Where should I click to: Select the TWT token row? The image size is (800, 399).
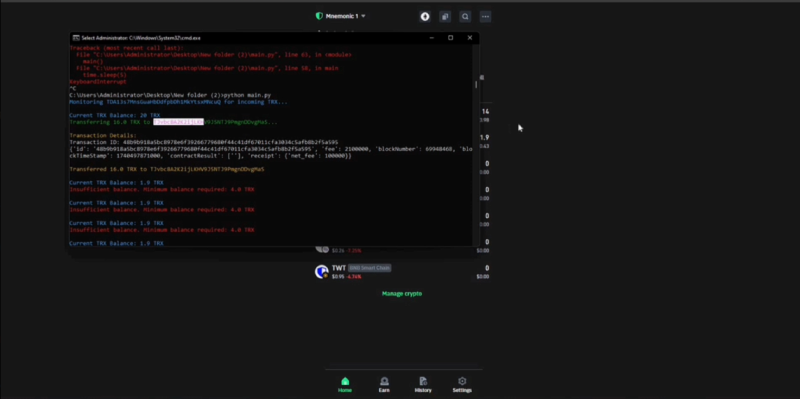click(402, 272)
